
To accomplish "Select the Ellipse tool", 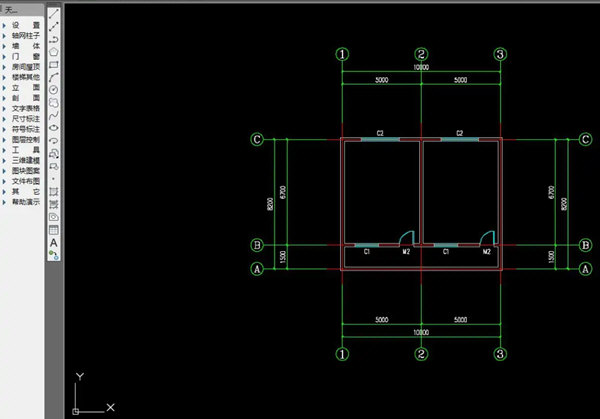I will coord(54,128).
